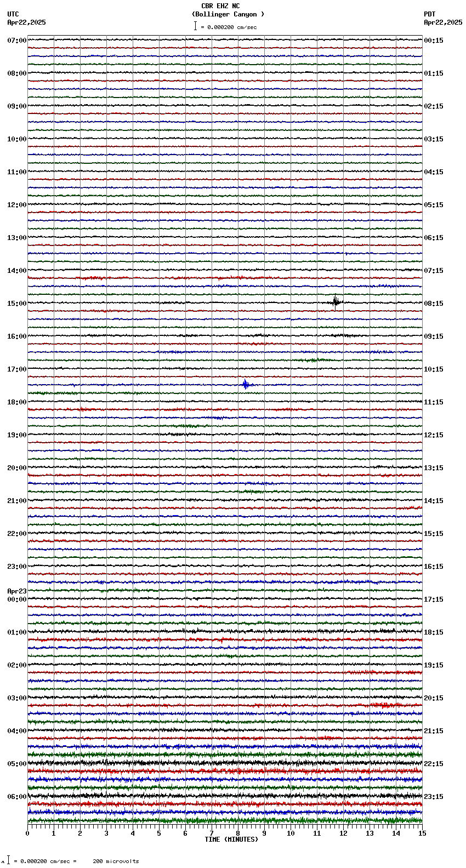Click the '11:00' UTC time label
Viewport: 466px width, 868px height.
coord(17,172)
